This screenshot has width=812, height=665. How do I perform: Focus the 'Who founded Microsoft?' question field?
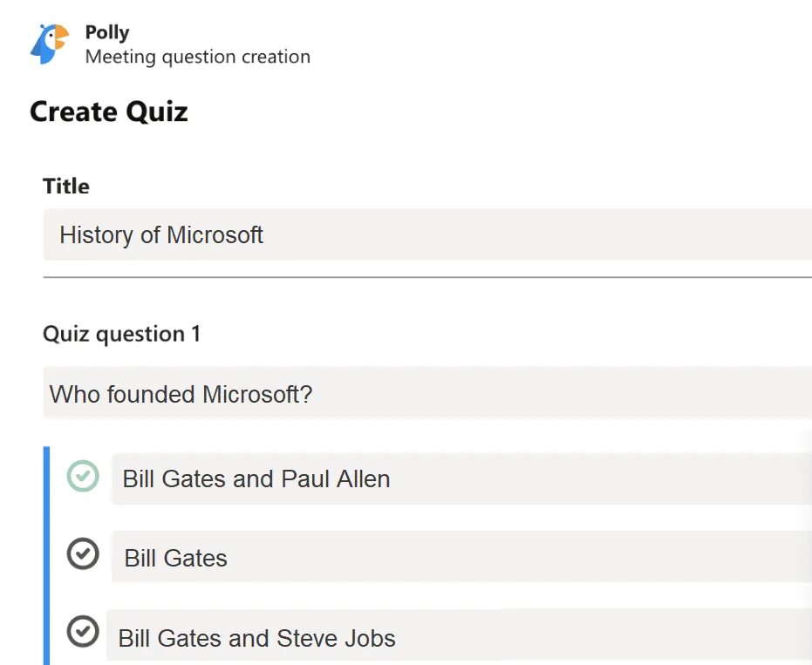(427, 393)
